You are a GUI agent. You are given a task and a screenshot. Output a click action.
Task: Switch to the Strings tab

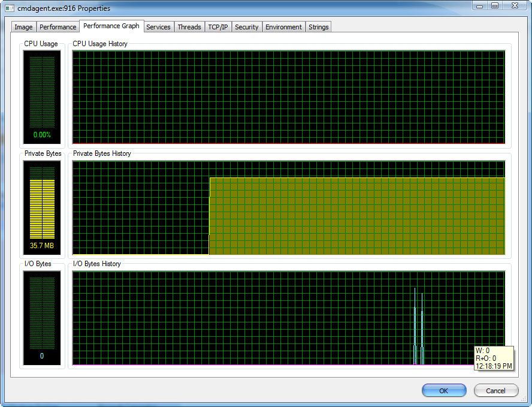click(318, 27)
